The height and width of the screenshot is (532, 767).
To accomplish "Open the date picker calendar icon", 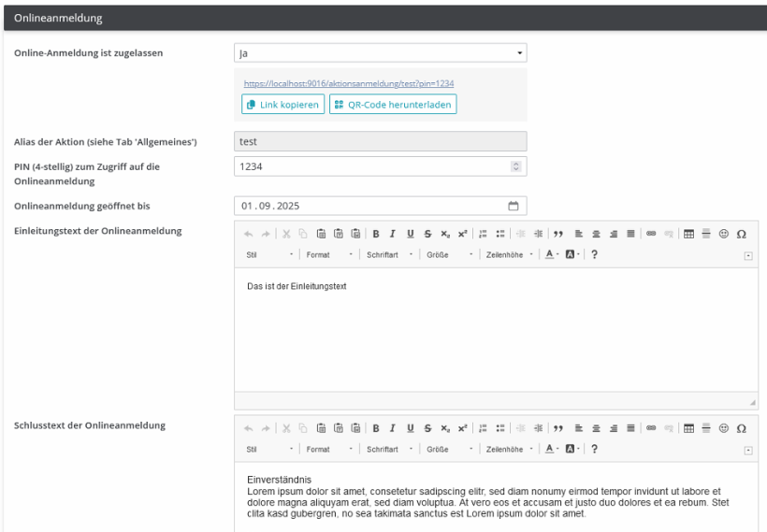I will click(513, 206).
